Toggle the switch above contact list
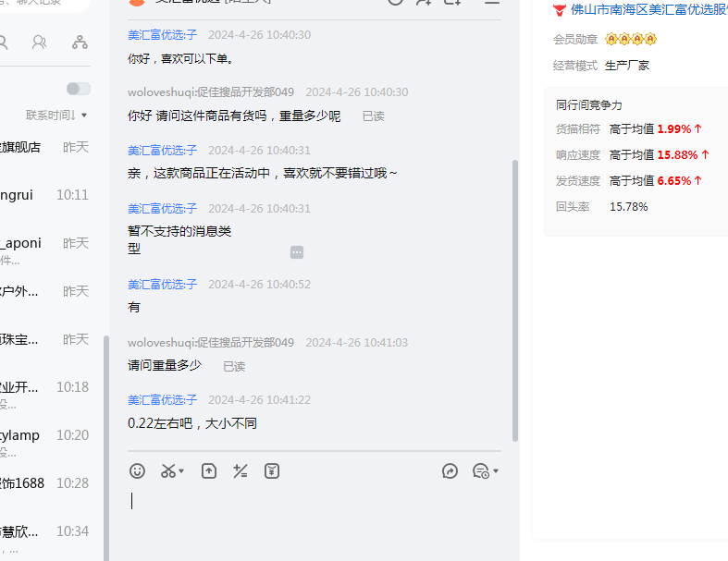The image size is (728, 561). pyautogui.click(x=78, y=89)
